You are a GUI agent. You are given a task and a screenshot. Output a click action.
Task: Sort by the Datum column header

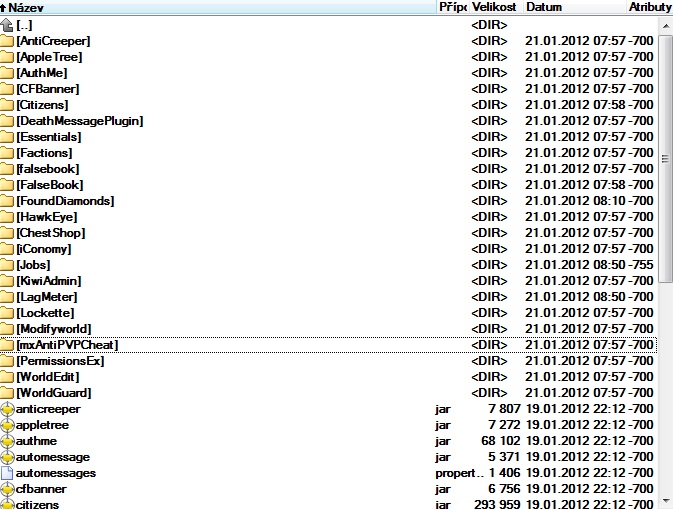[x=574, y=7]
